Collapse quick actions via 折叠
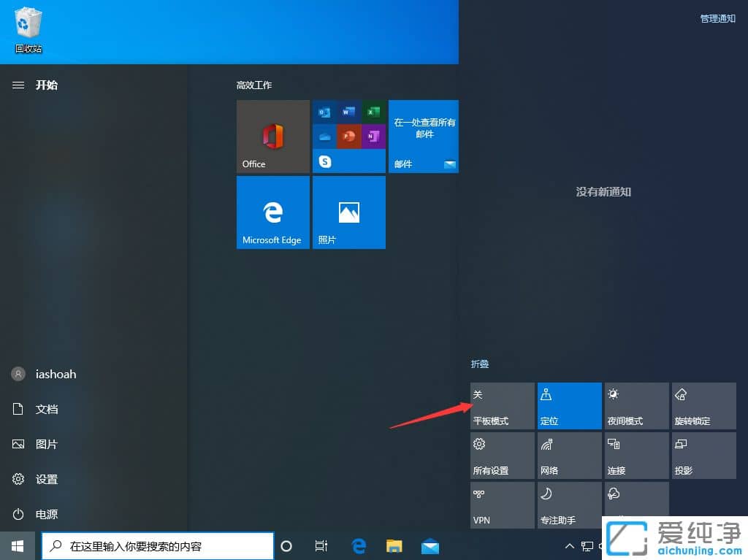The width and height of the screenshot is (748, 560). point(480,364)
